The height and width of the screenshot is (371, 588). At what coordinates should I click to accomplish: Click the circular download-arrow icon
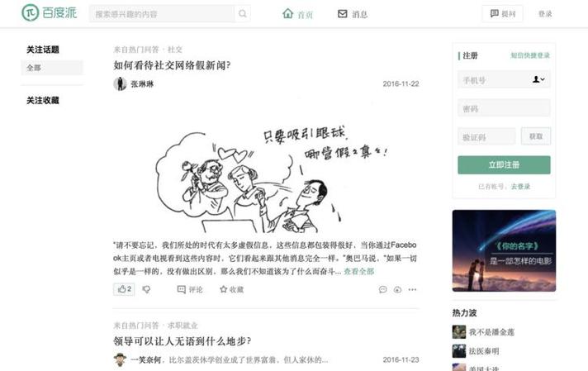(397, 289)
